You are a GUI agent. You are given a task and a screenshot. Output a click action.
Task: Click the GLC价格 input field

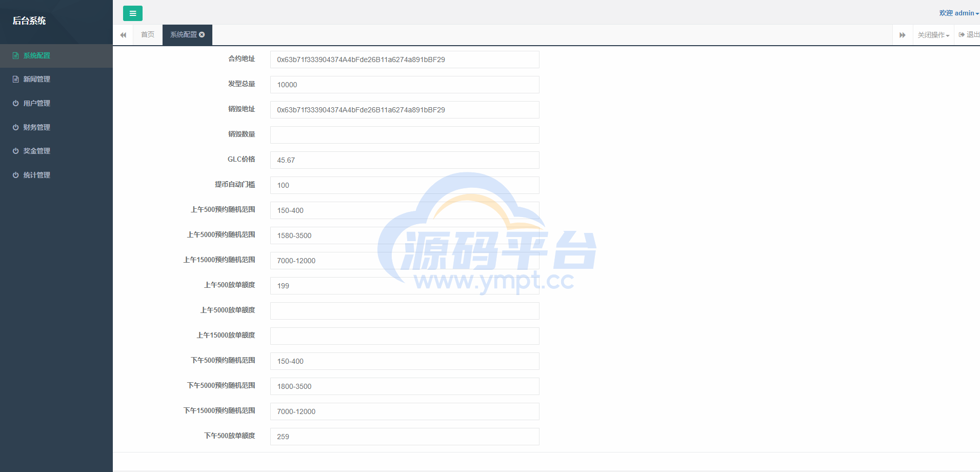click(405, 160)
